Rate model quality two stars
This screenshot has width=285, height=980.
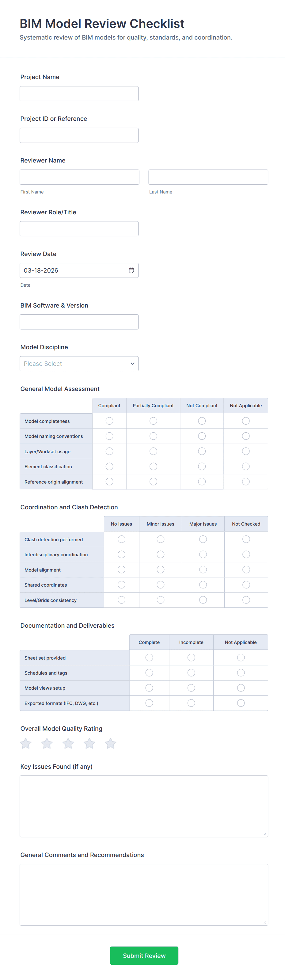point(47,743)
